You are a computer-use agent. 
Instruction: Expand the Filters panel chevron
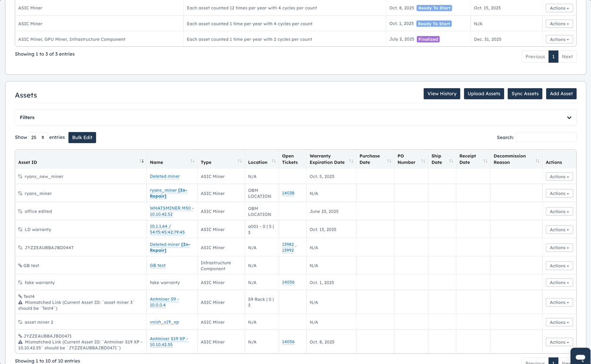click(x=569, y=118)
